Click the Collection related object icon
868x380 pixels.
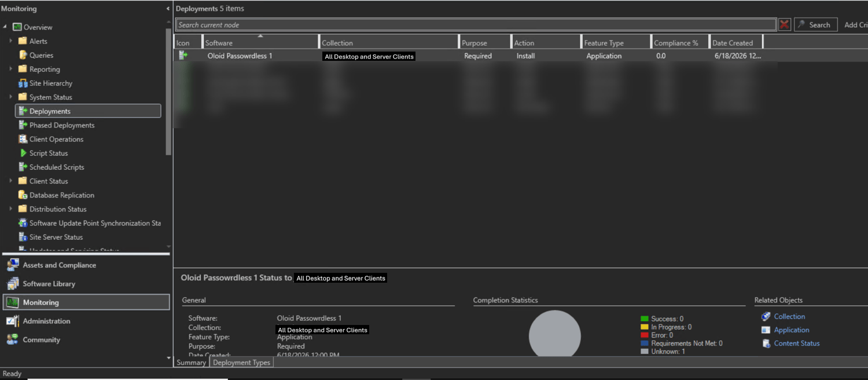click(766, 316)
